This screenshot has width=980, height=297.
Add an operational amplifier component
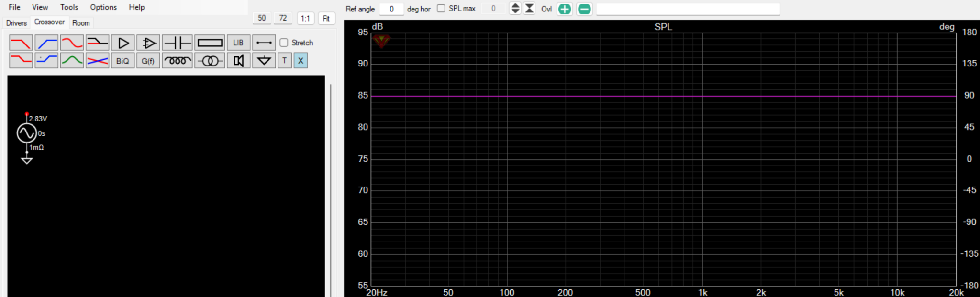click(148, 43)
